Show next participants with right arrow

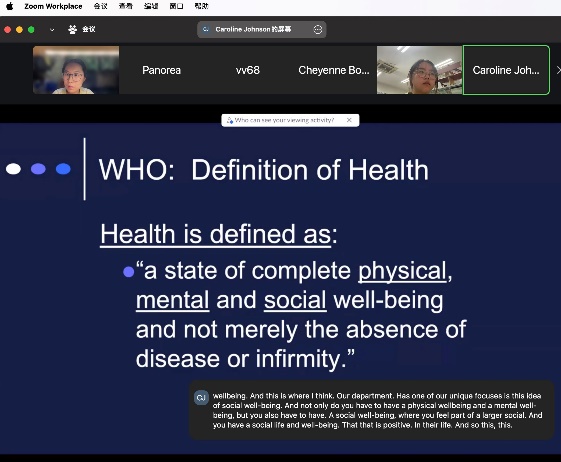point(558,70)
